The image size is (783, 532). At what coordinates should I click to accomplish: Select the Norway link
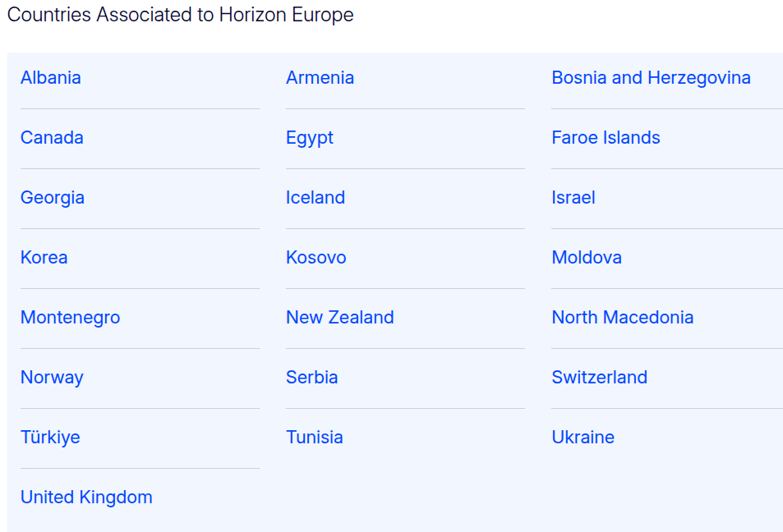(x=52, y=378)
